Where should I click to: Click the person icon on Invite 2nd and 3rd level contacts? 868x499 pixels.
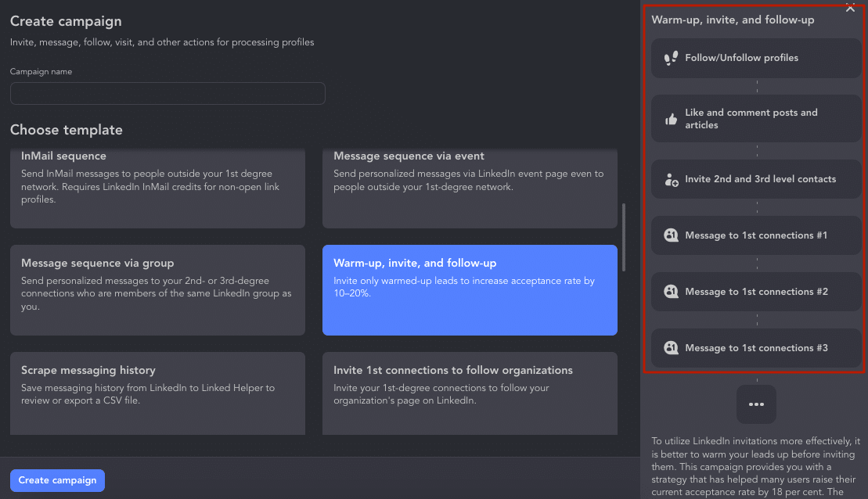[671, 179]
